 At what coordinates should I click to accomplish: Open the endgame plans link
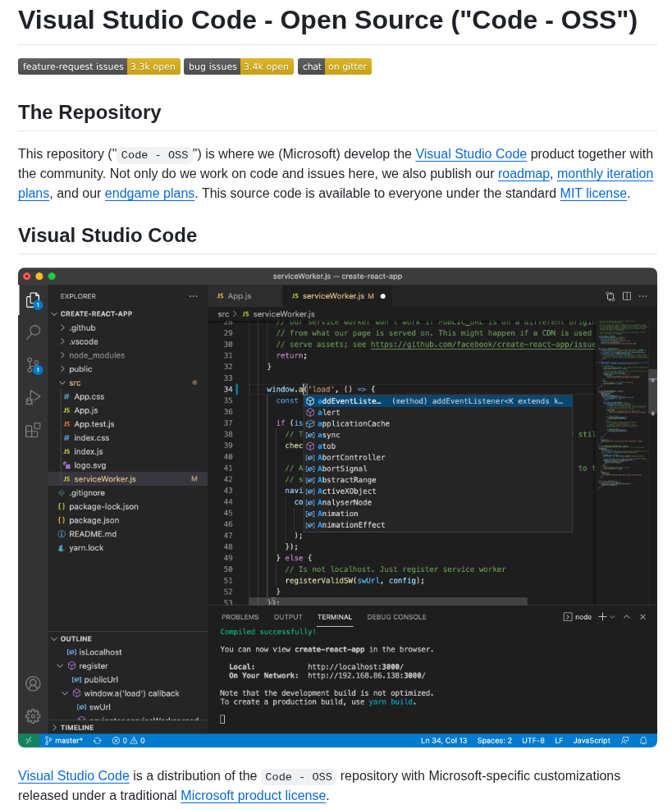[149, 194]
